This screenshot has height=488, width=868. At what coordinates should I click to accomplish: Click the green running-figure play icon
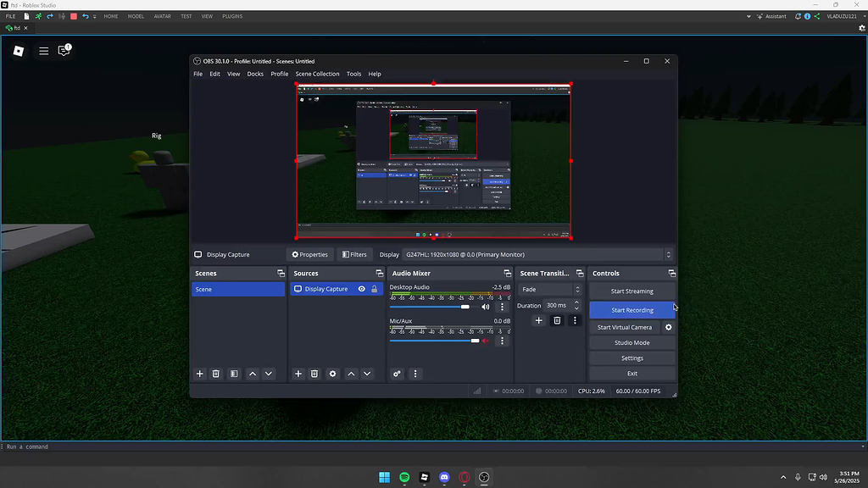[x=38, y=17]
